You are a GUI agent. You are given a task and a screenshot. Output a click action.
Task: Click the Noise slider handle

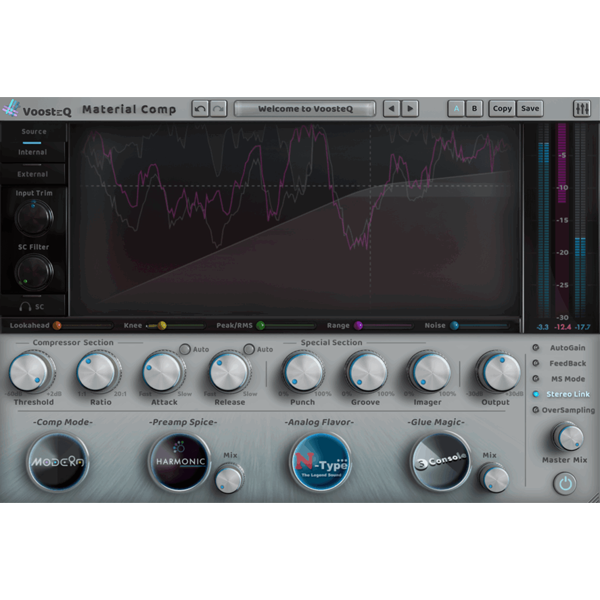pos(454,325)
